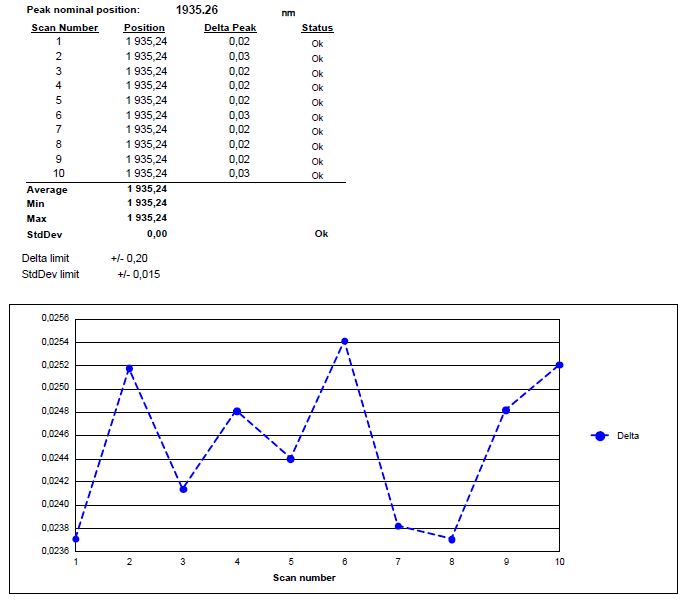The image size is (691, 609).
Task: Click the Peak nominal position value 1935.26
Action: point(197,10)
